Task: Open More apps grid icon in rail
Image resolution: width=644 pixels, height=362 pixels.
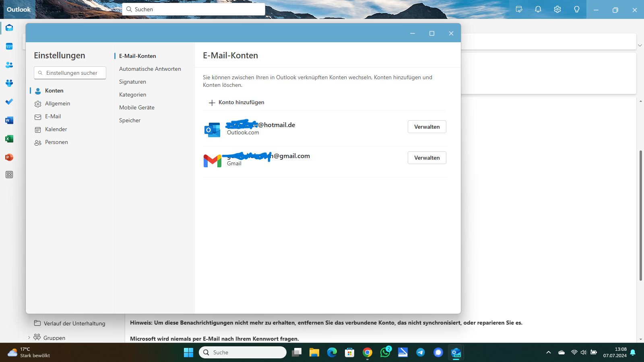Action: coord(9,175)
